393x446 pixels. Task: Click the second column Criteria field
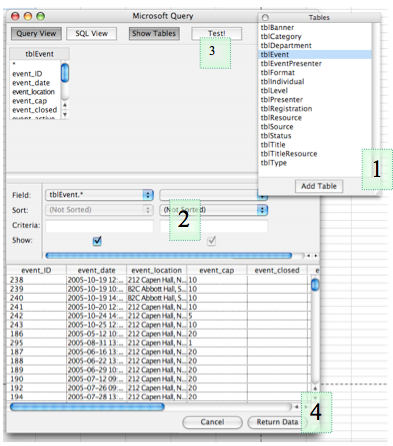coord(214,226)
